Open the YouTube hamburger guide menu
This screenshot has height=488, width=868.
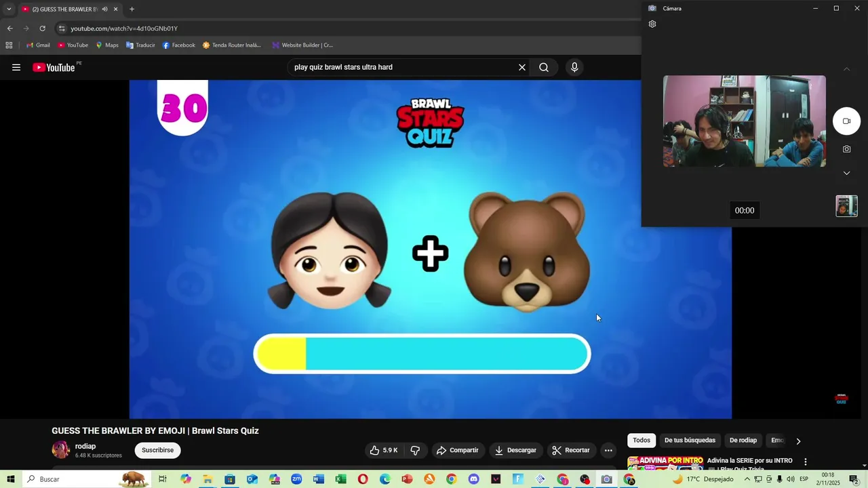(16, 67)
